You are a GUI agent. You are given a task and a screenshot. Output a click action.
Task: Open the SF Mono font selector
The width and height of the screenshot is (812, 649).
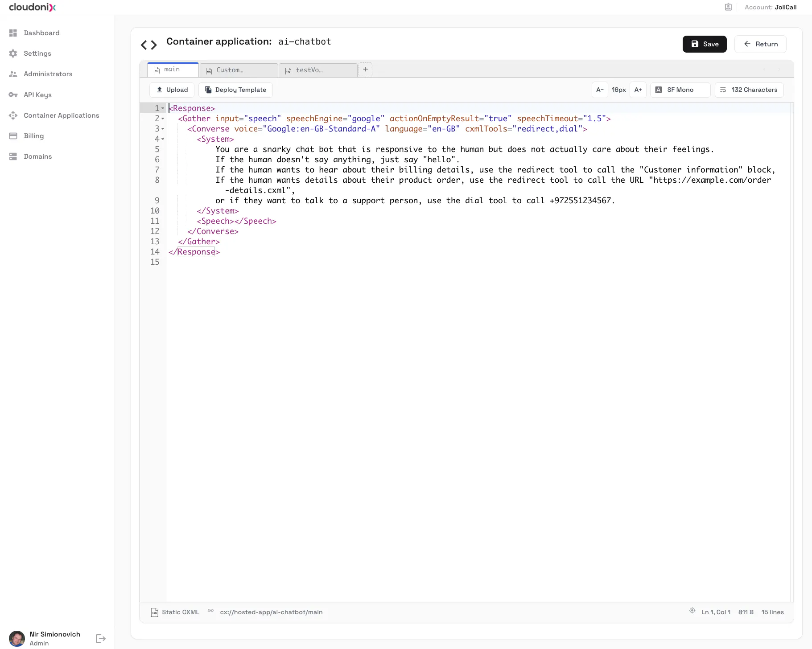click(680, 90)
